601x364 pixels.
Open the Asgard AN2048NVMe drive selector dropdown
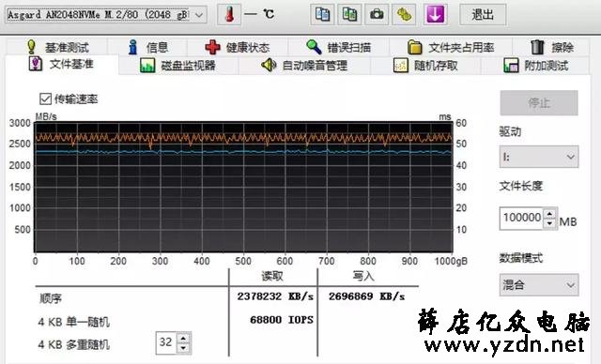click(106, 15)
